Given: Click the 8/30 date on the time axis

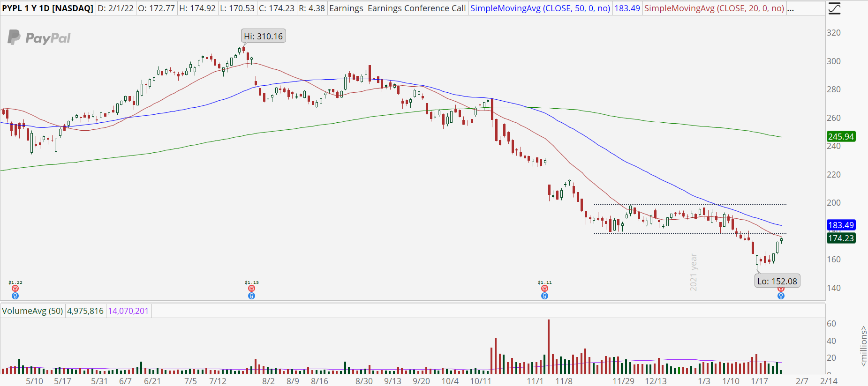Looking at the screenshot, I should pos(364,381).
